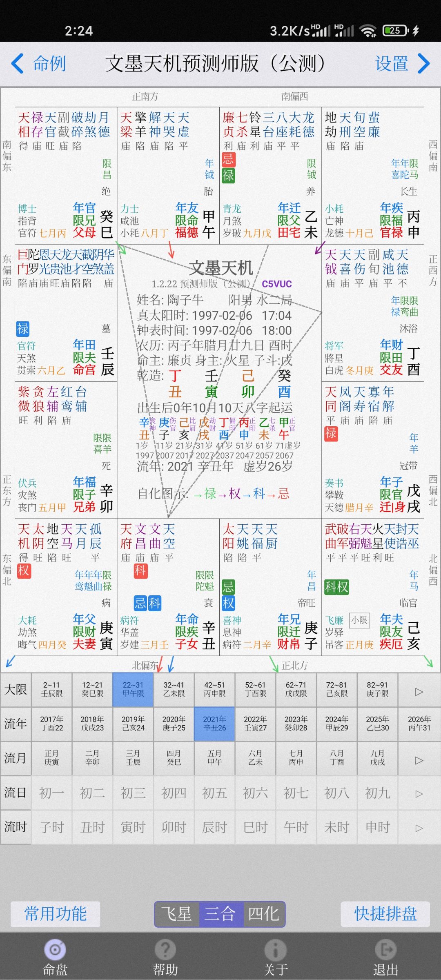The height and width of the screenshot is (980, 441).
Task: Tap the 丁酉 palace cell
Action: 373,313
